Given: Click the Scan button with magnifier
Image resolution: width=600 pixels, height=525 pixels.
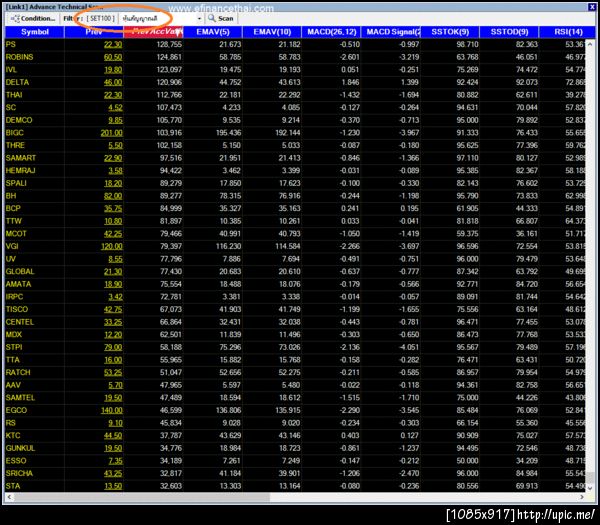Looking at the screenshot, I should pos(221,18).
